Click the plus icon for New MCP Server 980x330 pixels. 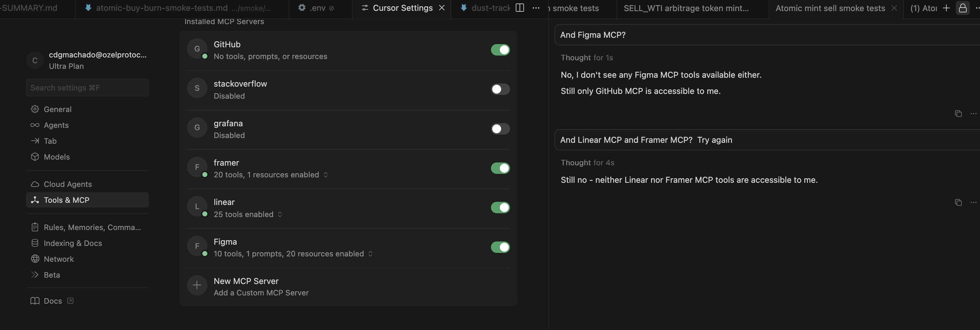click(x=197, y=285)
